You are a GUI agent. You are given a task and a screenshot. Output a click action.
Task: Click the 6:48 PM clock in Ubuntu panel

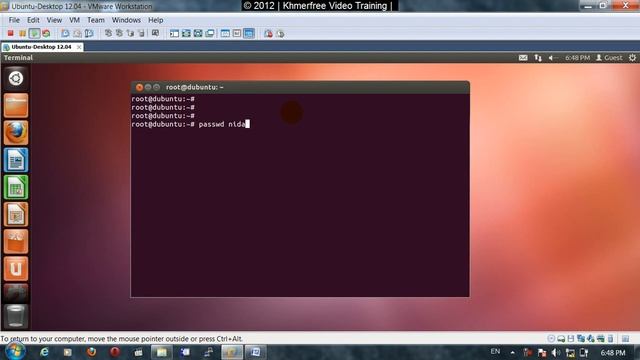click(577, 58)
